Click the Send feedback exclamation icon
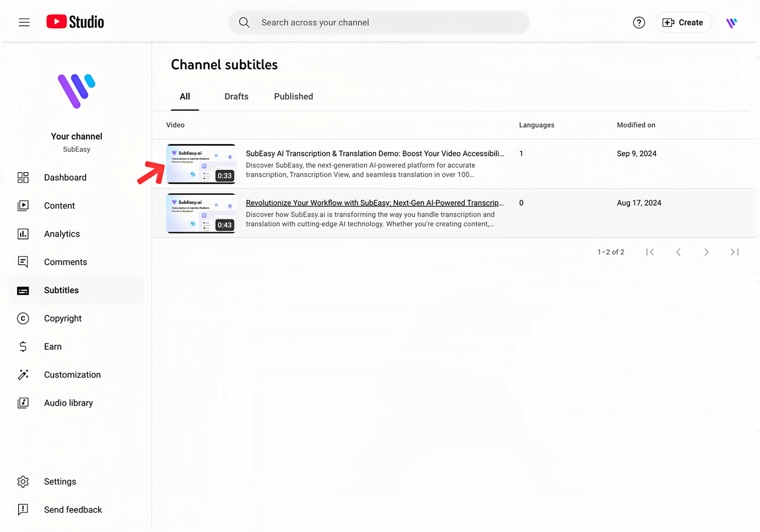The width and height of the screenshot is (760, 532). click(23, 509)
